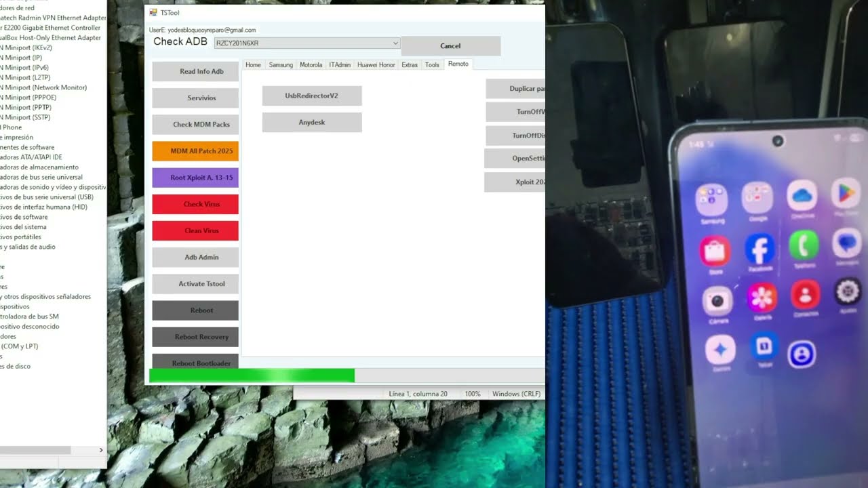
Task: Click the red Check Virus button
Action: pyautogui.click(x=195, y=204)
